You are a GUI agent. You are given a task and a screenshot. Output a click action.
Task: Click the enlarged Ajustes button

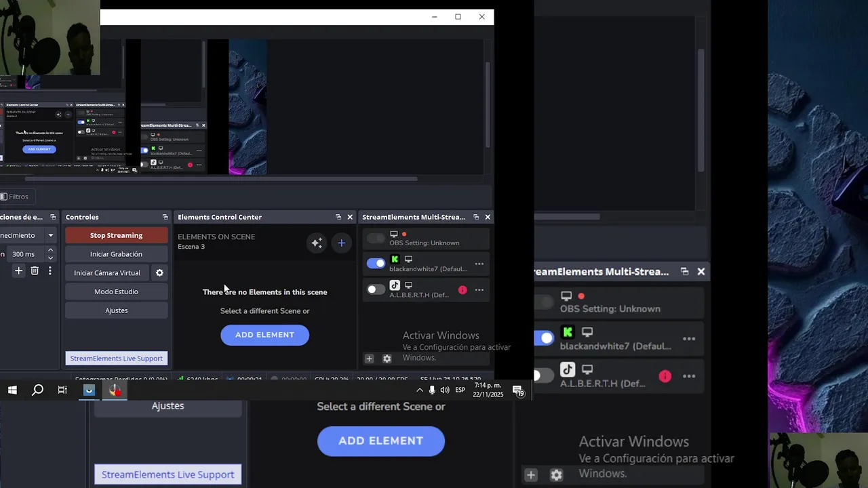coord(167,406)
